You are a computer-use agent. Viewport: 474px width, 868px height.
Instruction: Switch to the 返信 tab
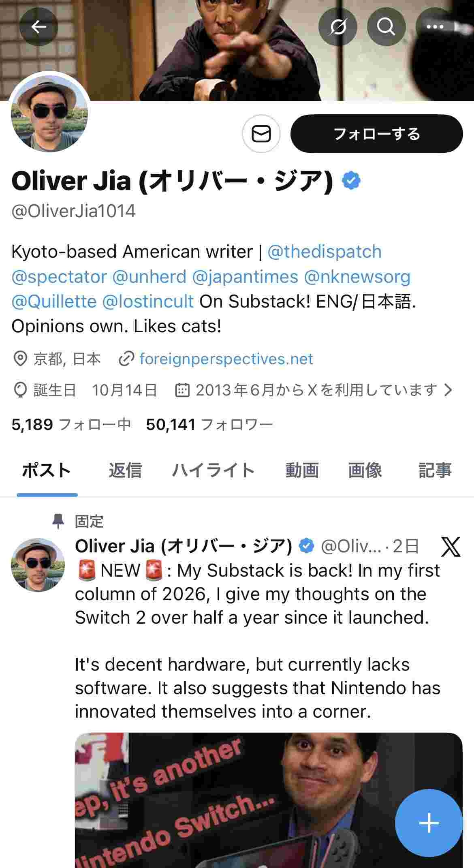point(125,470)
